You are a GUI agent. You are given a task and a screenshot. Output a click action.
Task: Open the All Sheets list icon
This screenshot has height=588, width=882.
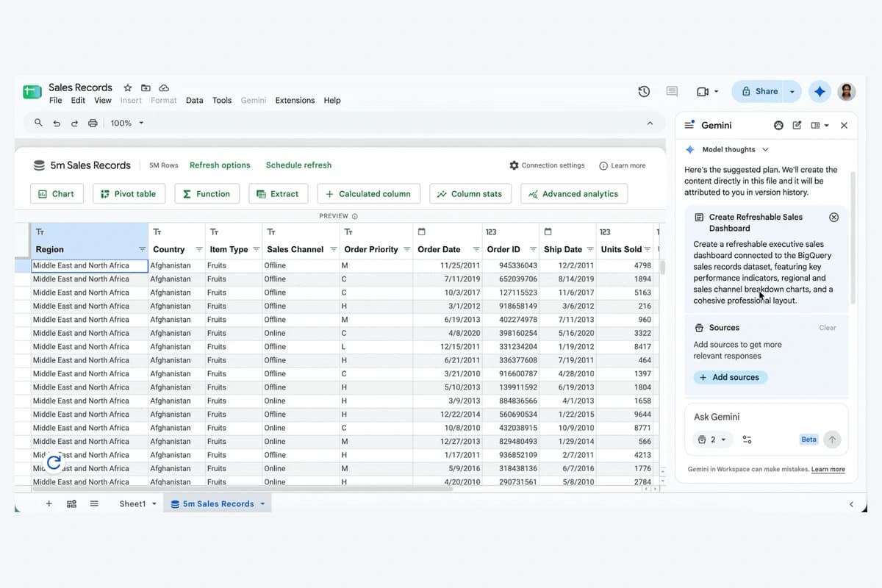[94, 504]
